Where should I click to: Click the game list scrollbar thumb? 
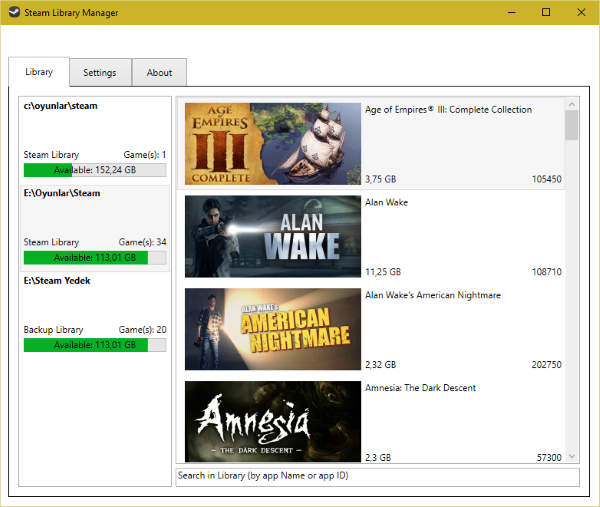[572, 125]
